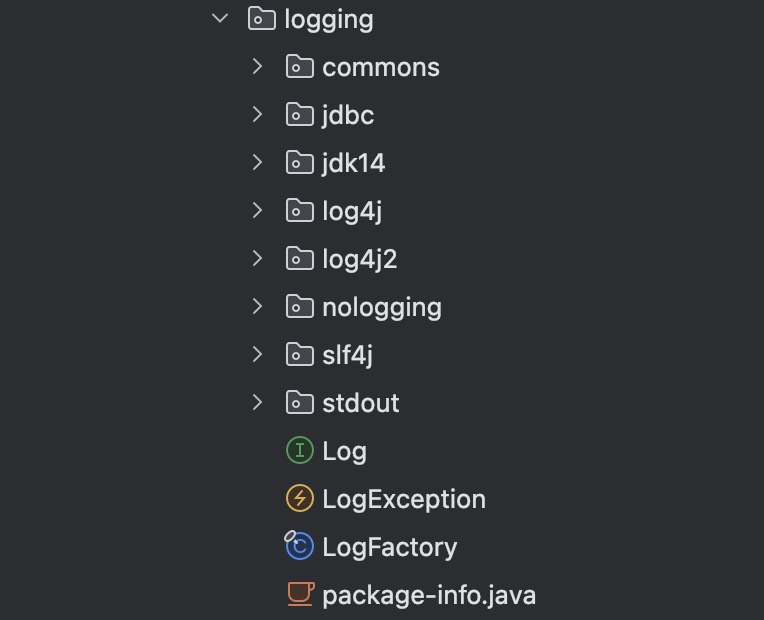
Task: Expand the nologging package chevron
Action: pos(257,307)
